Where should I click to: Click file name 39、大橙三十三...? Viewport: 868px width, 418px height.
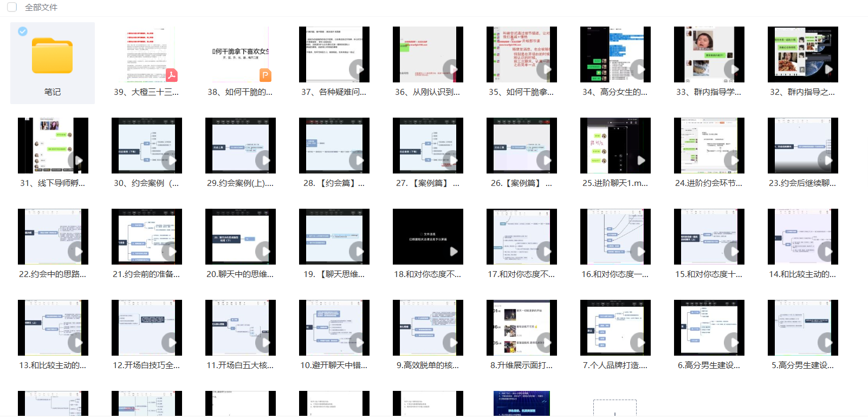pyautogui.click(x=146, y=92)
